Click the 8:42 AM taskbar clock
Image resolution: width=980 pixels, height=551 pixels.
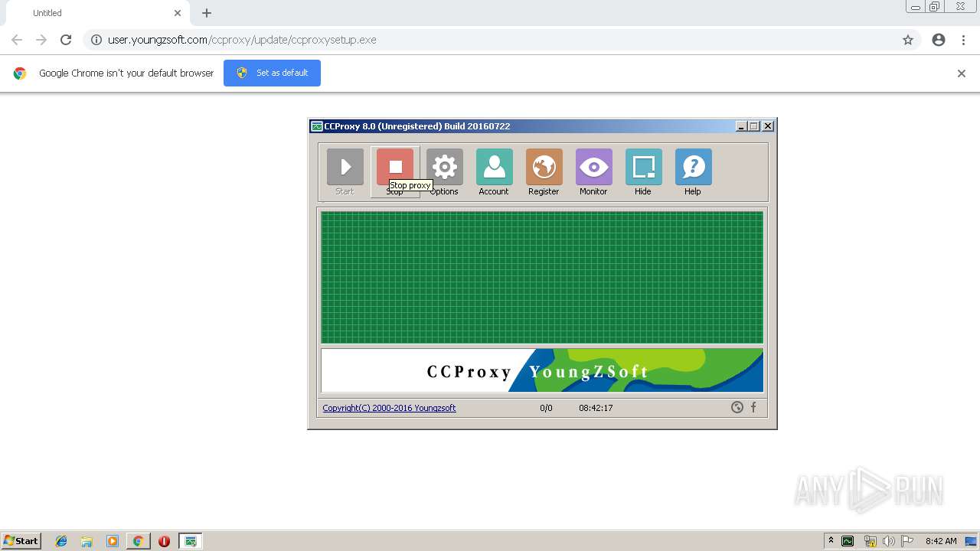point(941,541)
